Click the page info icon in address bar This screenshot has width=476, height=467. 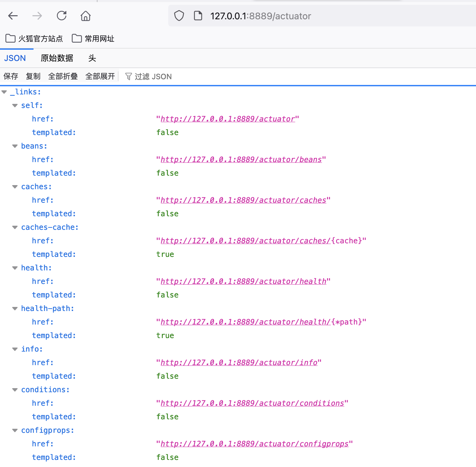point(198,16)
